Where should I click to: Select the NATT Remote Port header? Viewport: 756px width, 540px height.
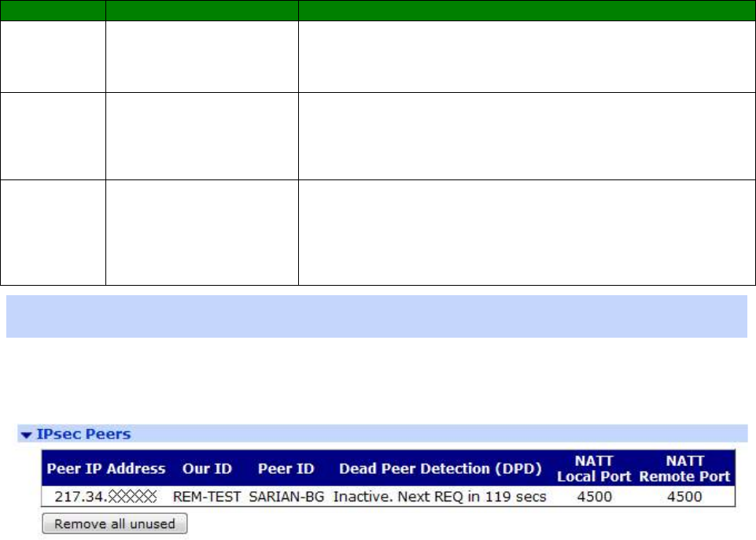684,468
